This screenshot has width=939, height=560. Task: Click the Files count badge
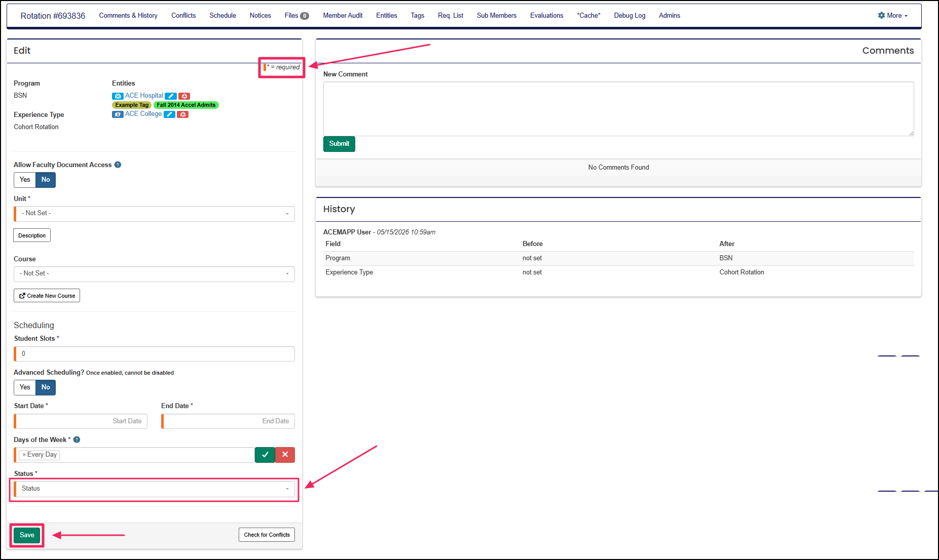point(305,16)
